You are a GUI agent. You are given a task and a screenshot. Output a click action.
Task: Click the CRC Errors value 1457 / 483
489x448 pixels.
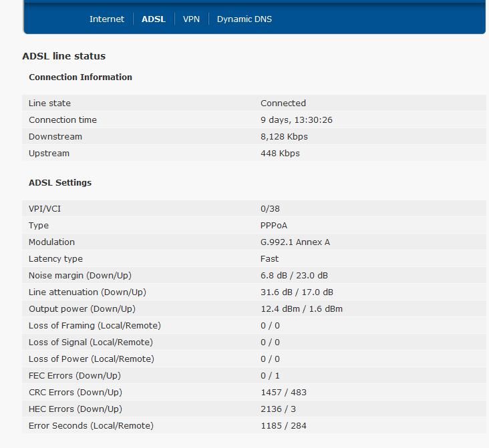coord(283,393)
